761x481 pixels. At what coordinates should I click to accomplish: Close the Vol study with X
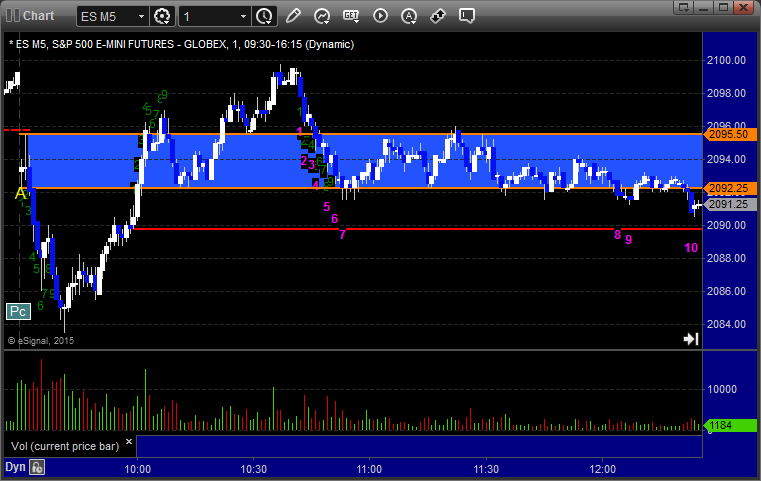(128, 440)
